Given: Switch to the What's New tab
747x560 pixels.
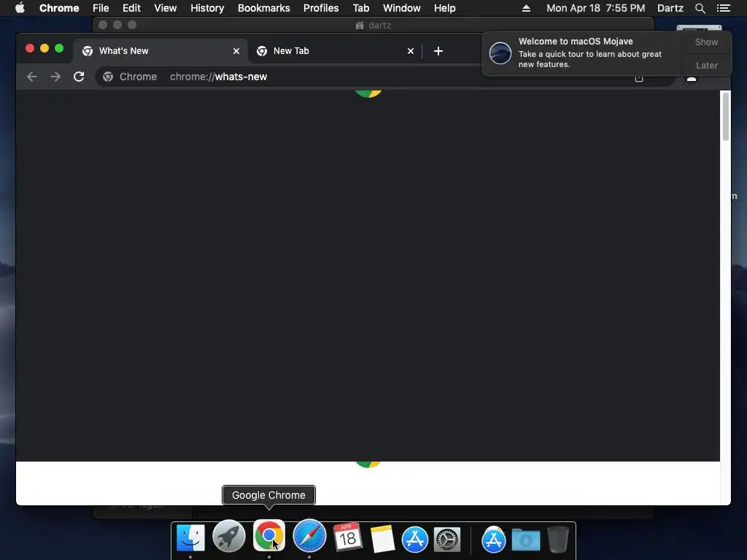Looking at the screenshot, I should point(160,51).
